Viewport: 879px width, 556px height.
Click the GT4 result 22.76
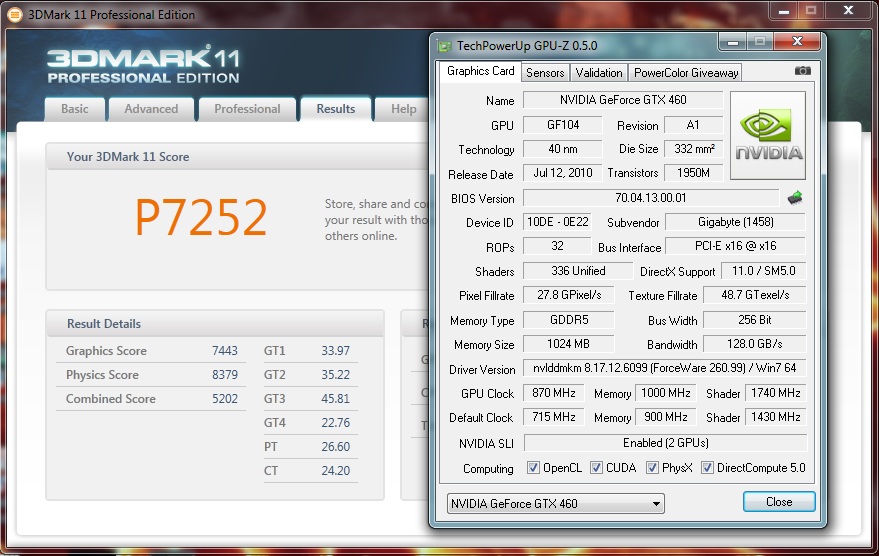335,423
